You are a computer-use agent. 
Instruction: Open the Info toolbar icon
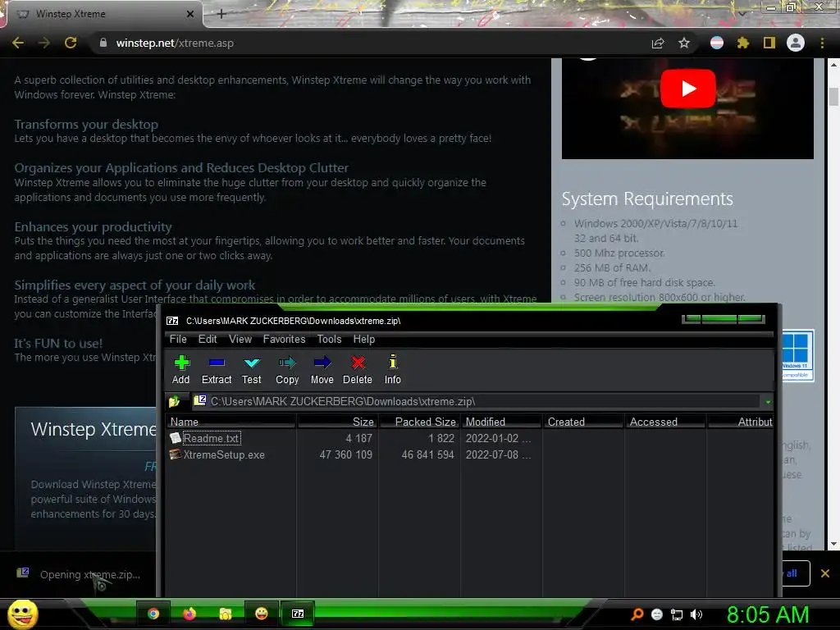[393, 369]
